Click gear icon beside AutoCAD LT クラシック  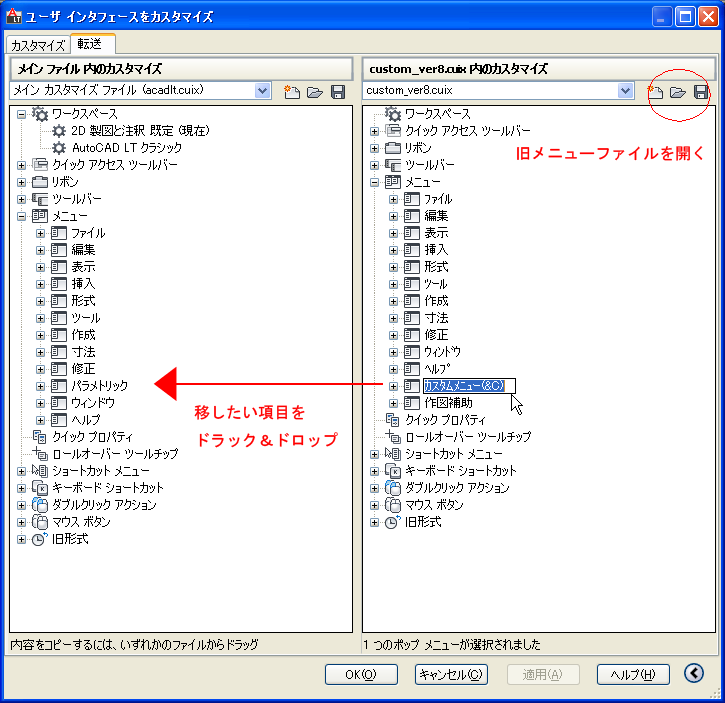59,148
